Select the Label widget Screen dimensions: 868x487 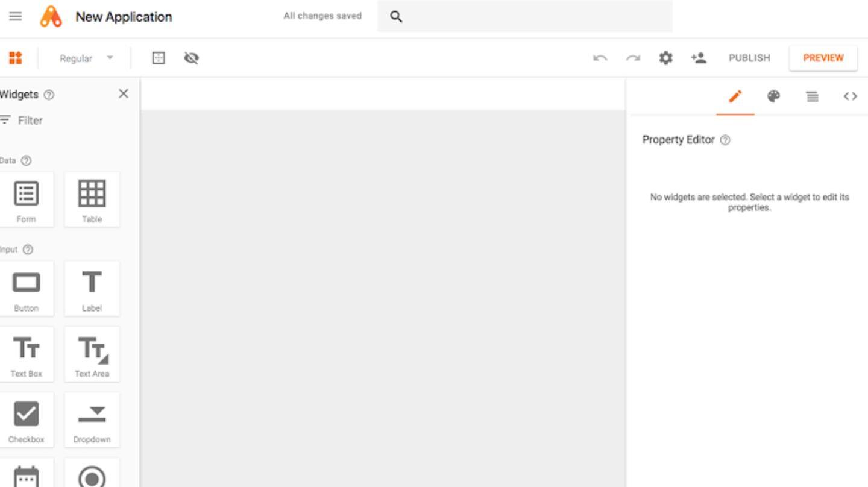92,289
